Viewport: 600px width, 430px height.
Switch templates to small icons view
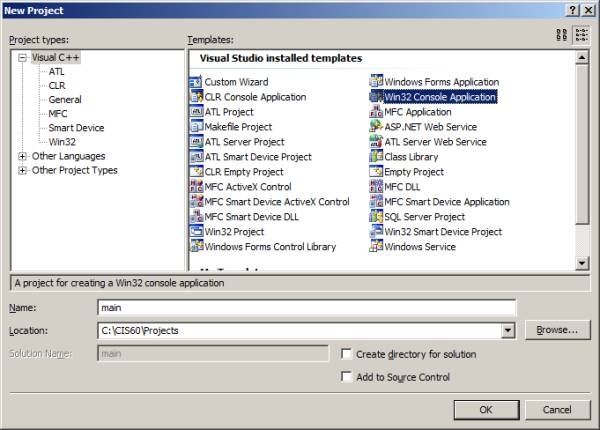581,35
